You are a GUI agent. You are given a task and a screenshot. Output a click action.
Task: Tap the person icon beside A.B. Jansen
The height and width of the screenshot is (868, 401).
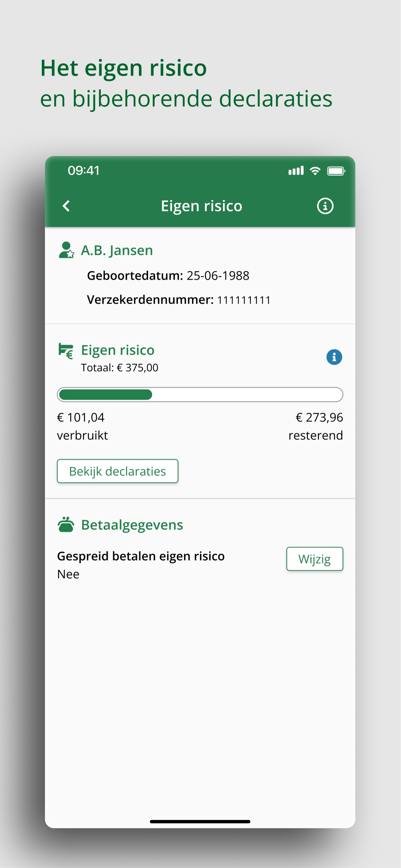[66, 250]
